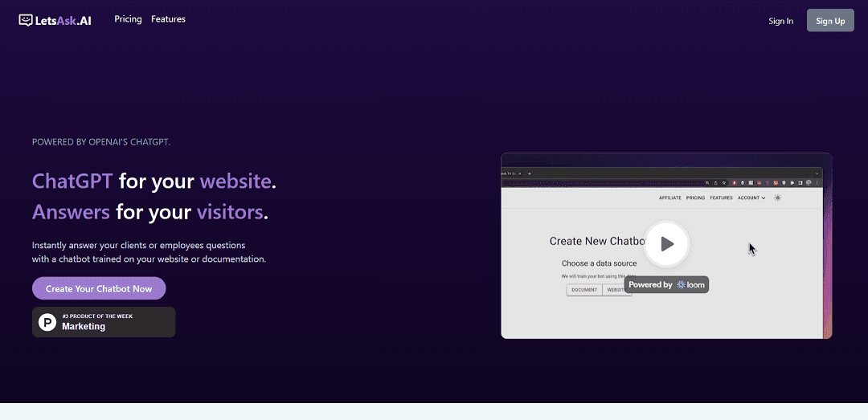The height and width of the screenshot is (420, 868).
Task: Click PRICING in the video preview nav
Action: click(695, 198)
